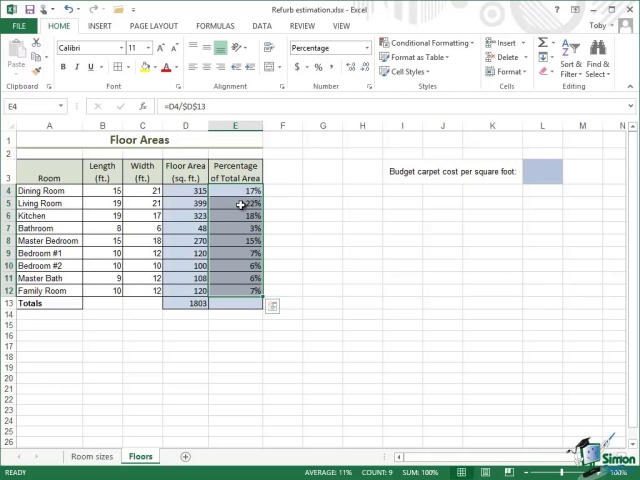
Task: Adjust the zoom slider in status bar
Action: pos(562,472)
